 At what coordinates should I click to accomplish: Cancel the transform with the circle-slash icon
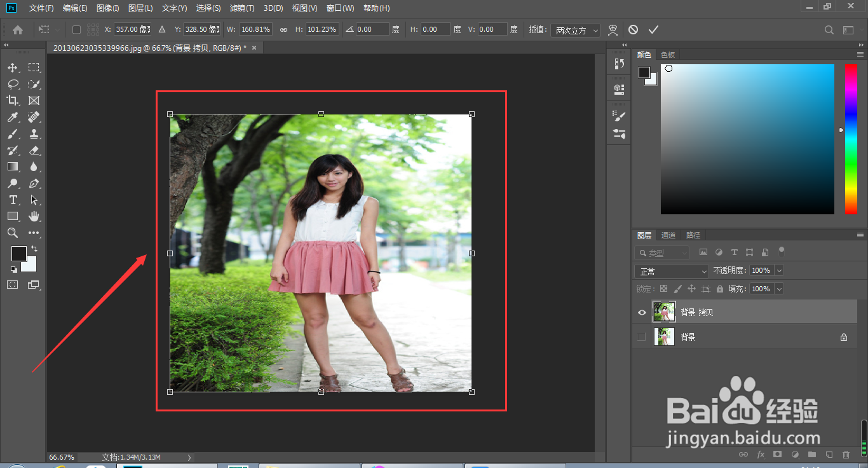pos(633,30)
